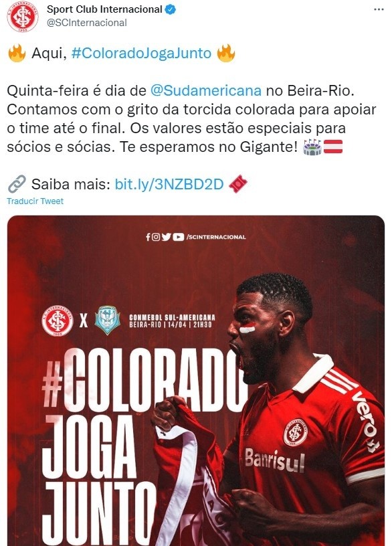392x546 pixels.
Task: Click the chain link emoji before Saiba mais
Action: point(17,184)
